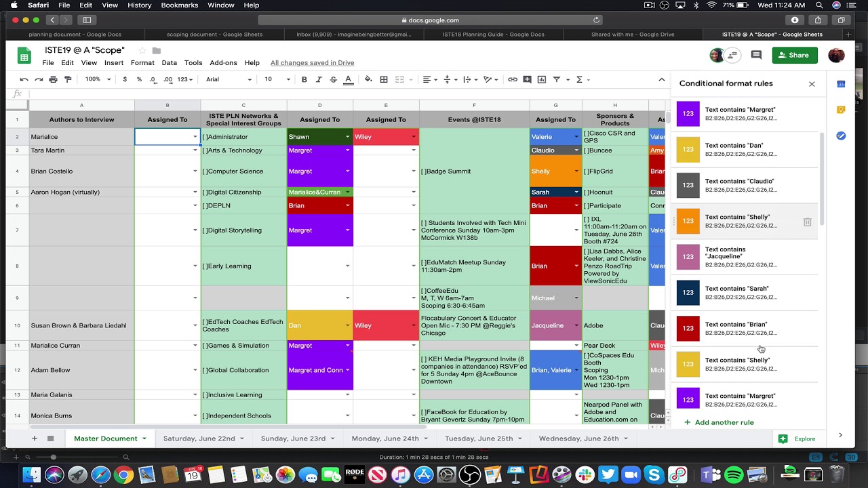
Task: Open the Insert menu
Action: tap(114, 62)
